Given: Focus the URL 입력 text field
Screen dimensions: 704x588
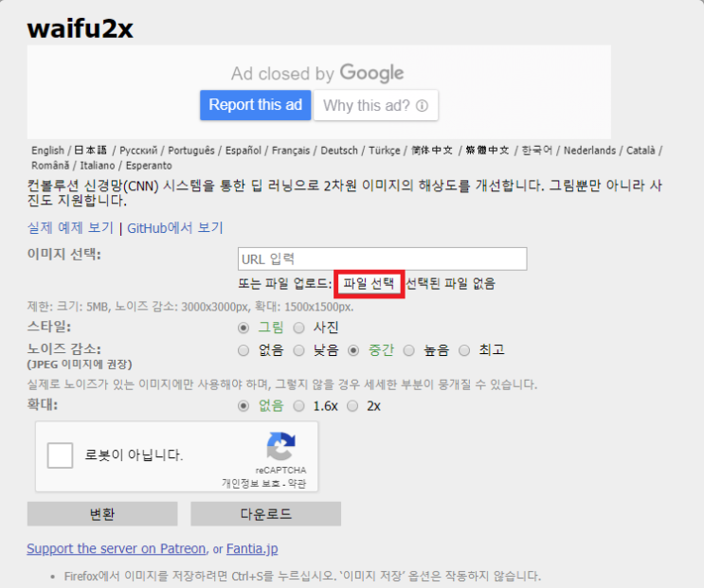Looking at the screenshot, I should coord(383,258).
